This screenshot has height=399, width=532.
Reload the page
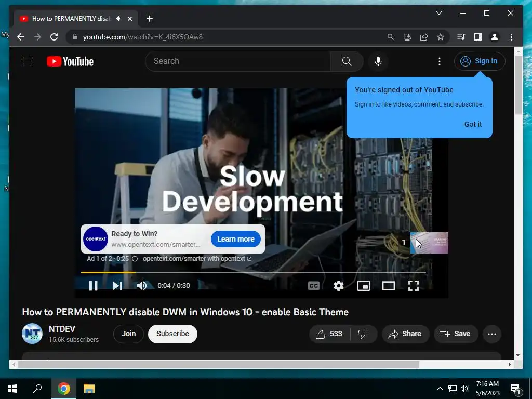(x=54, y=37)
